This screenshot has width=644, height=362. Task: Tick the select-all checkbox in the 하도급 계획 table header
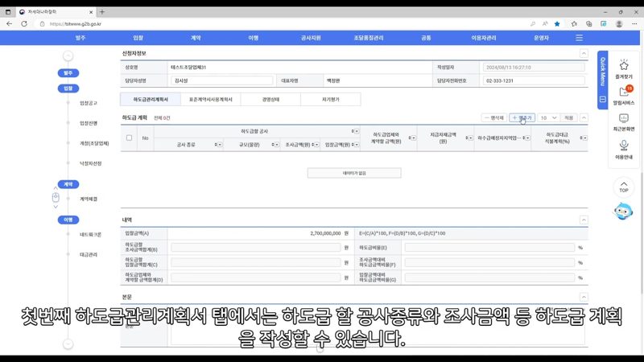[x=129, y=138]
